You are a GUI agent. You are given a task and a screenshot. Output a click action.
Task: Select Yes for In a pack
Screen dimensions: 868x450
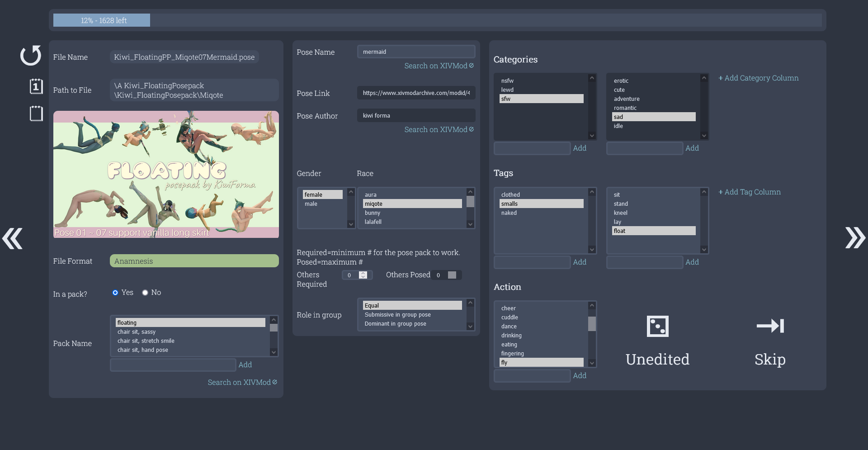[115, 293]
